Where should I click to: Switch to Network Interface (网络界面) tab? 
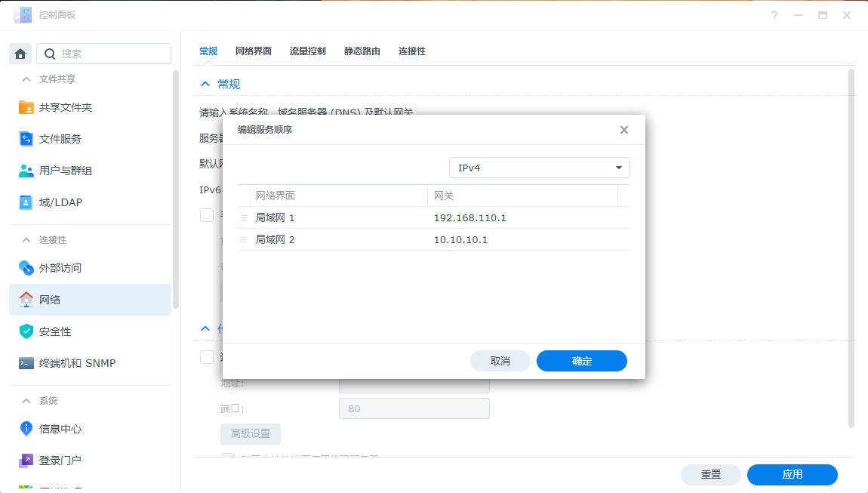pos(253,51)
